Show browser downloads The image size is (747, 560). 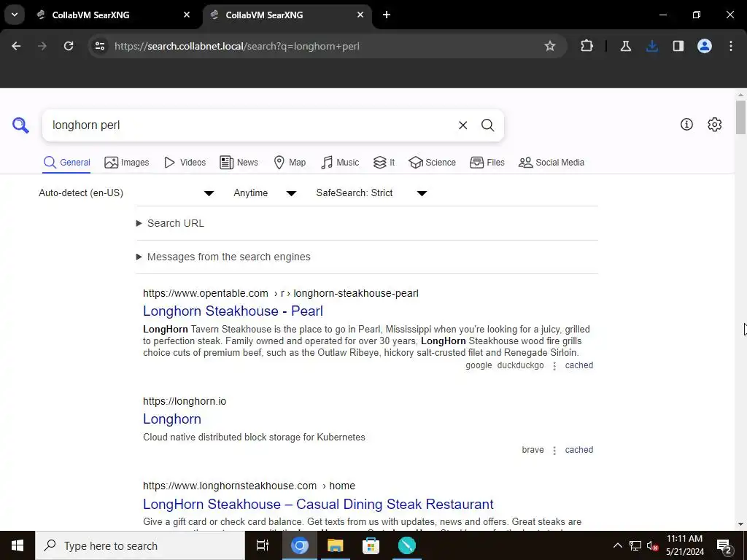[x=651, y=46]
